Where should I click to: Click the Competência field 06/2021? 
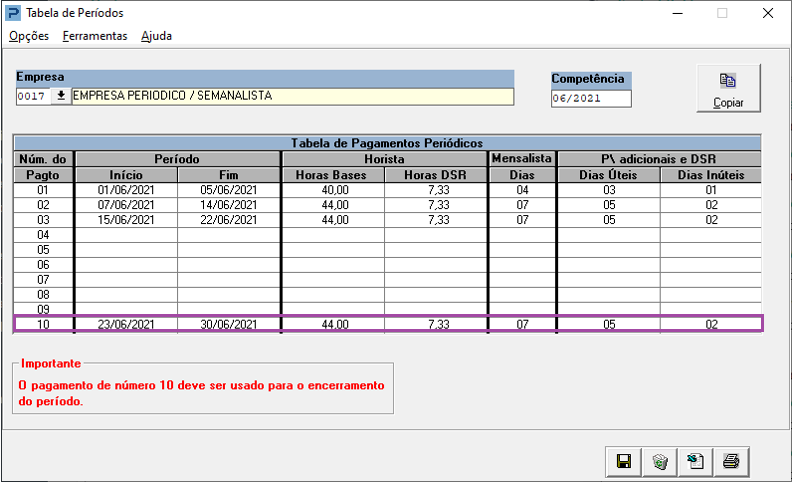pyautogui.click(x=591, y=99)
